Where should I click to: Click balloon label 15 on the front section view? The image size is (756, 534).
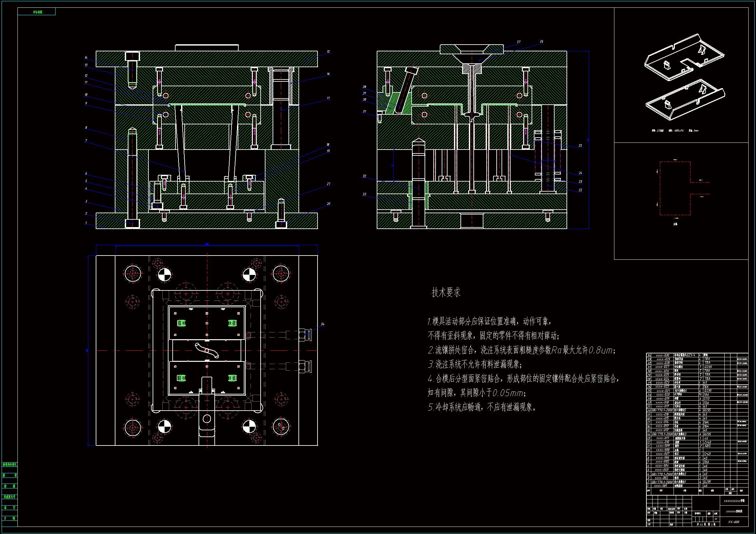pos(328,52)
